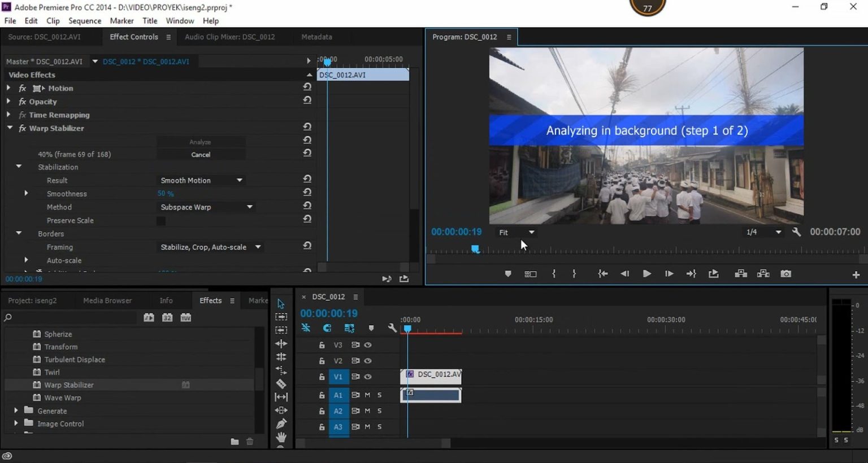Reset Opacity effect parameters
Screen dimensions: 868x463
coord(307,100)
